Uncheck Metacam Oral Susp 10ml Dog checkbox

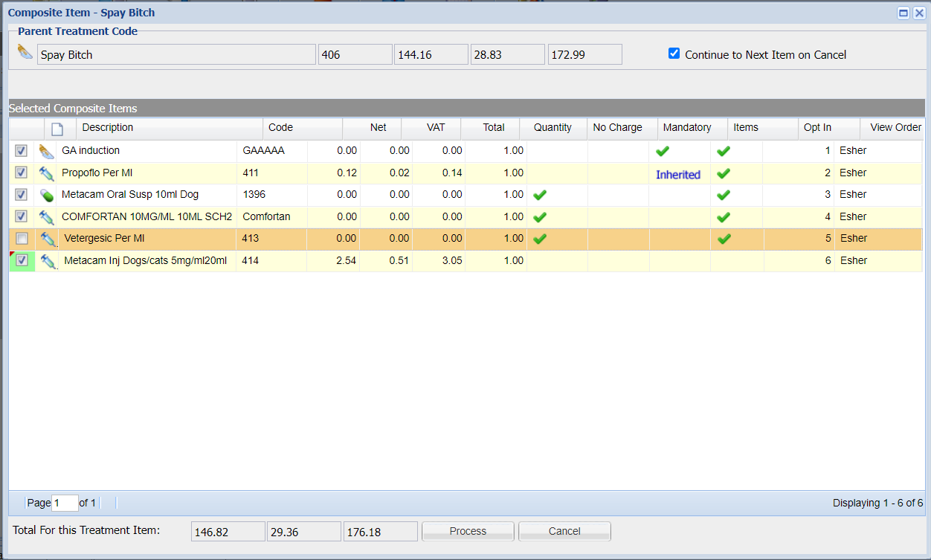22,195
